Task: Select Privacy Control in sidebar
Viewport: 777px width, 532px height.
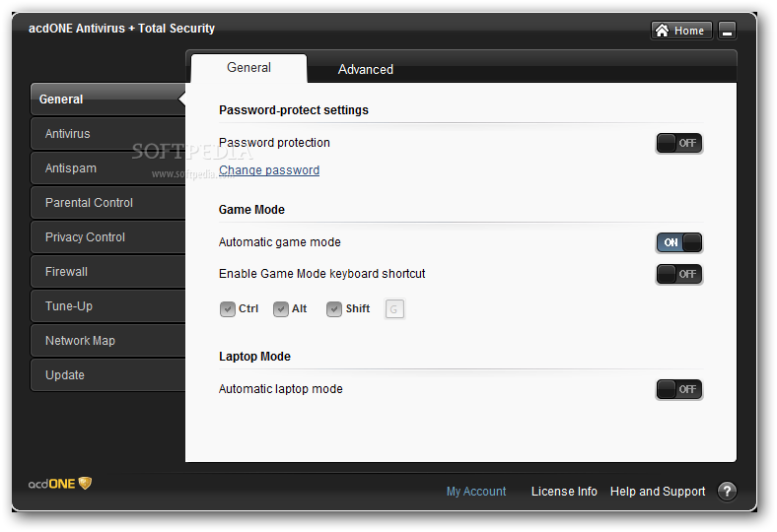Action: (x=108, y=237)
